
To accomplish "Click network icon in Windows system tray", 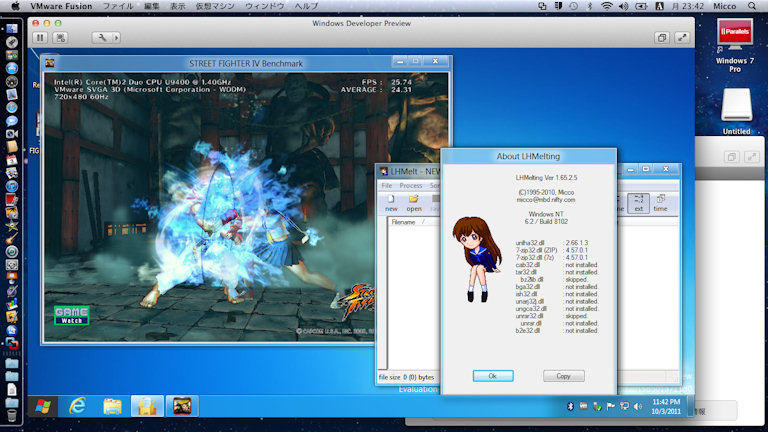I will (x=624, y=407).
